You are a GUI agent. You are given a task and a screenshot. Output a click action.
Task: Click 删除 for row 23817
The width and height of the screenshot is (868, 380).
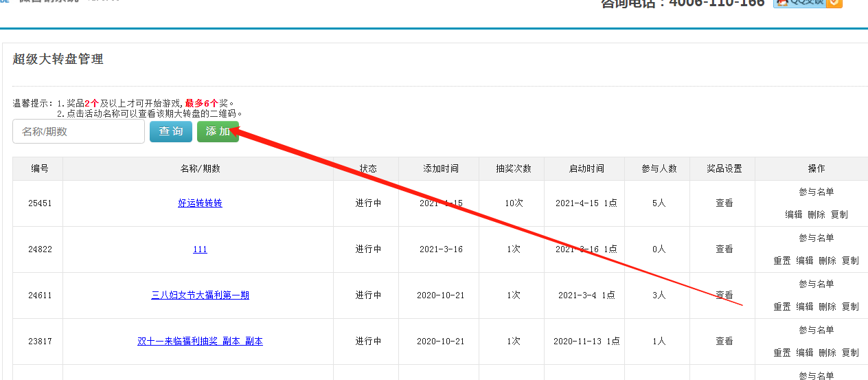pos(827,353)
